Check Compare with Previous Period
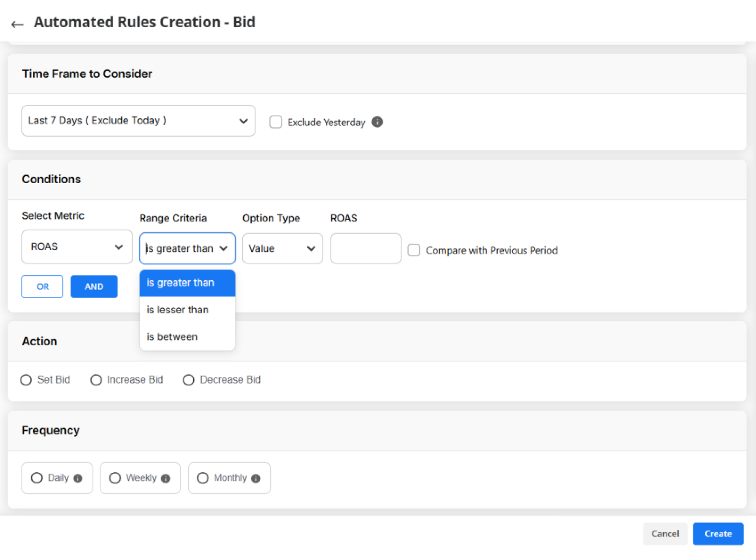756x560 pixels. click(x=413, y=250)
